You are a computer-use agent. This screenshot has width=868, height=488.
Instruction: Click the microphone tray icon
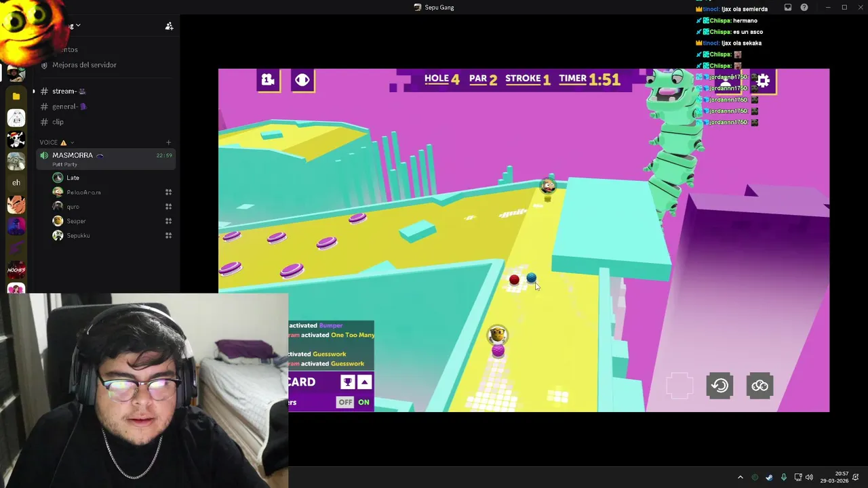click(783, 478)
